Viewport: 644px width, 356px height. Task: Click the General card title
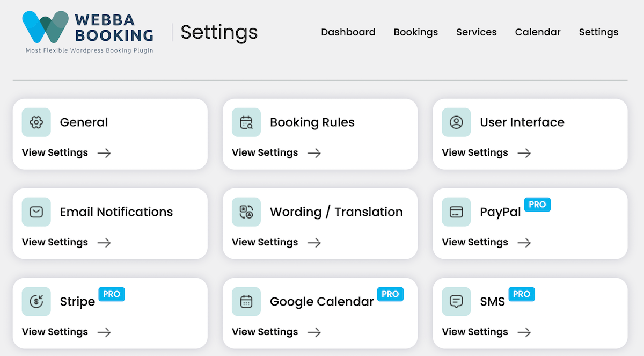tap(84, 122)
